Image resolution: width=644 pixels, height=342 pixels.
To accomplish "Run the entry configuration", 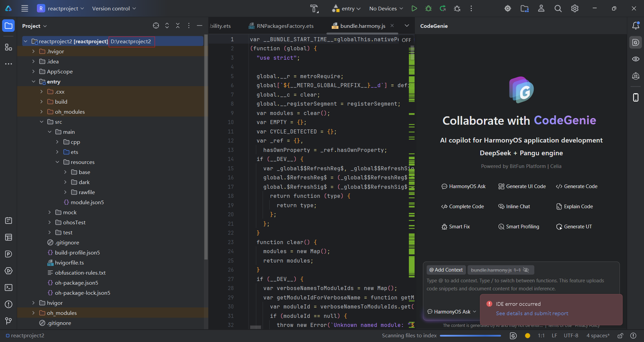I will (x=414, y=8).
